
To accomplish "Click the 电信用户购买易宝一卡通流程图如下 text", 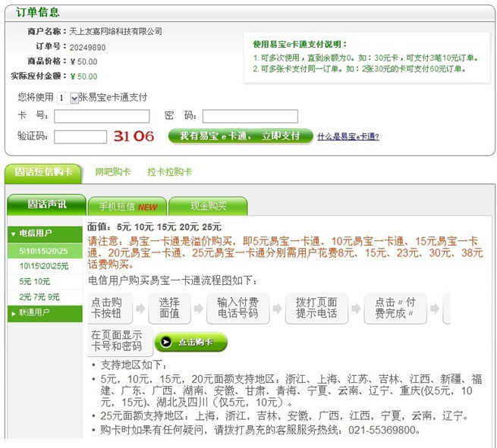I will (173, 280).
